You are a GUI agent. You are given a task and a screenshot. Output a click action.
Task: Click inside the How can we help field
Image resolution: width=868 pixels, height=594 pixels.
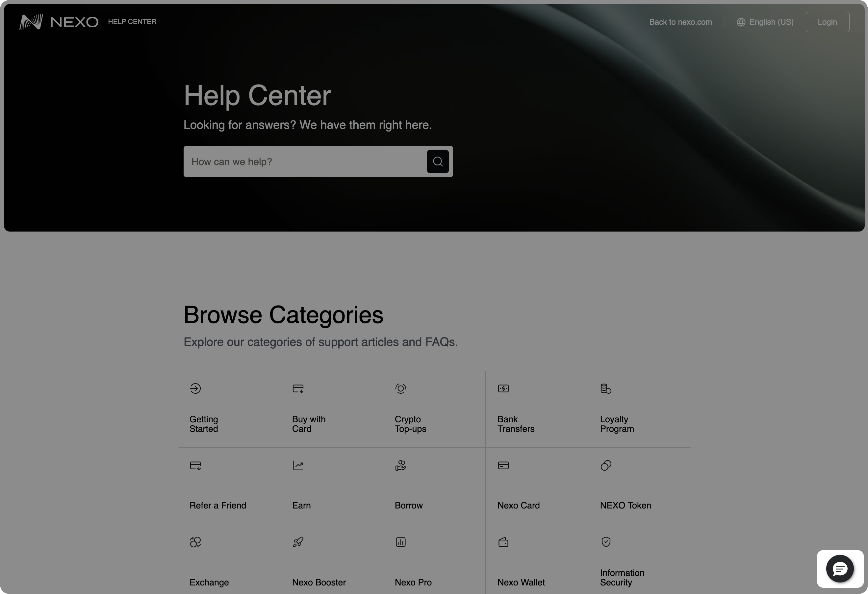299,161
